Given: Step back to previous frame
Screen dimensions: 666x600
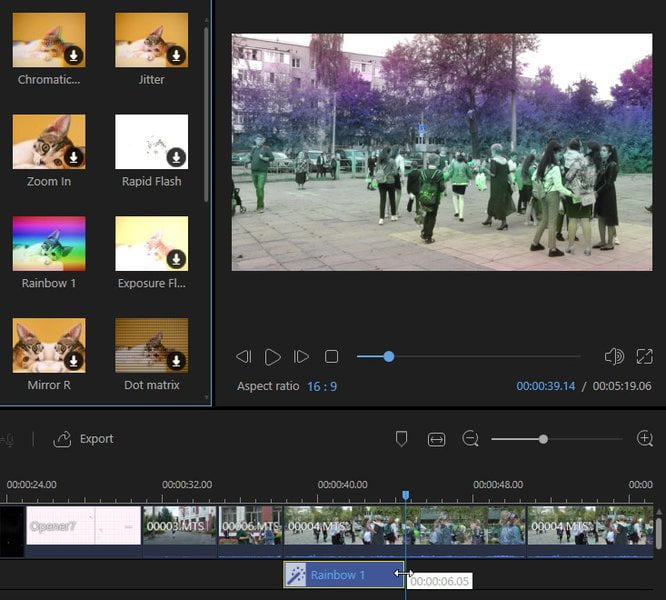Looking at the screenshot, I should (244, 357).
